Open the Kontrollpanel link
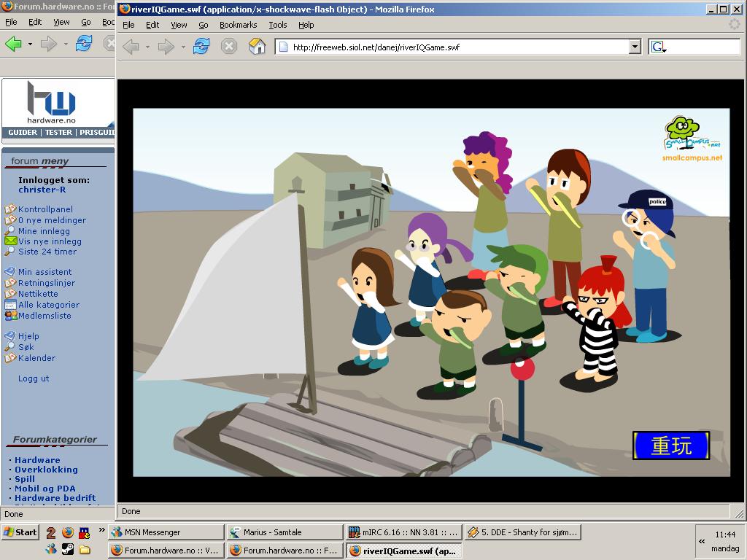747x560 pixels. [x=45, y=209]
